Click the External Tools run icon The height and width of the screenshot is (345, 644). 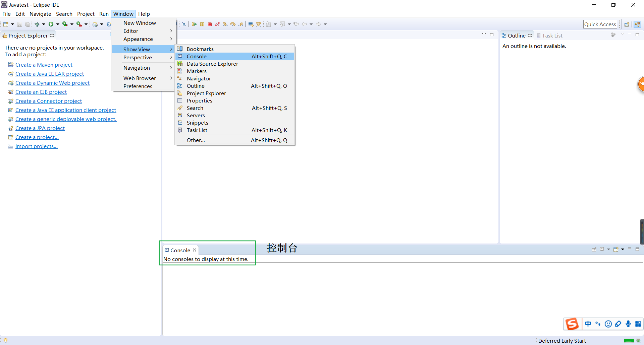(79, 24)
